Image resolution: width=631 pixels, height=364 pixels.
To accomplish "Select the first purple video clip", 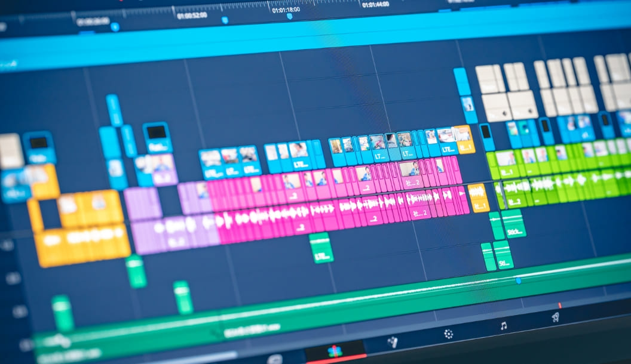I will pyautogui.click(x=143, y=203).
